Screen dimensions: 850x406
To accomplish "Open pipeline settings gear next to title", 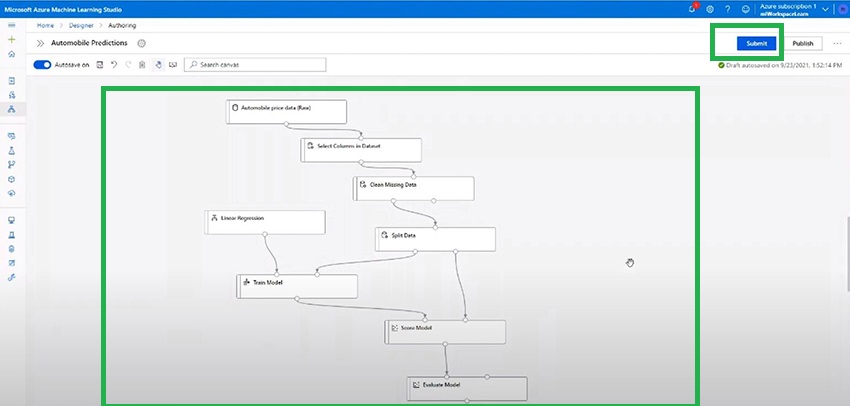I will click(141, 43).
